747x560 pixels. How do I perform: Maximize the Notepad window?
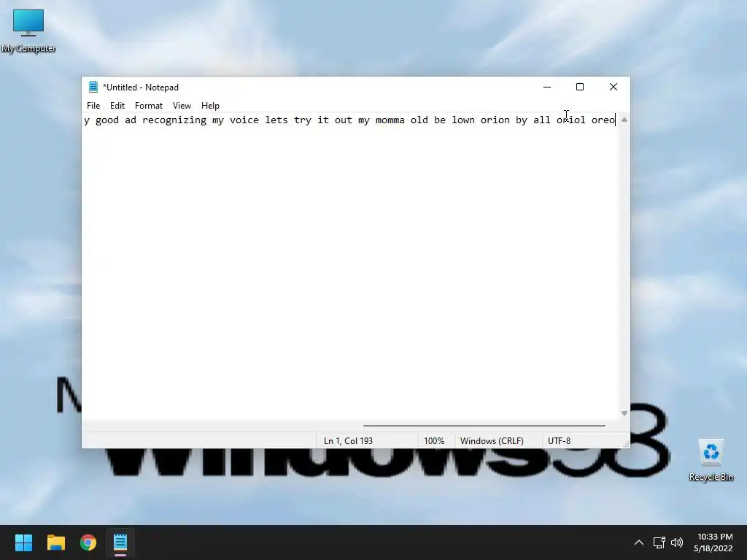coord(580,87)
